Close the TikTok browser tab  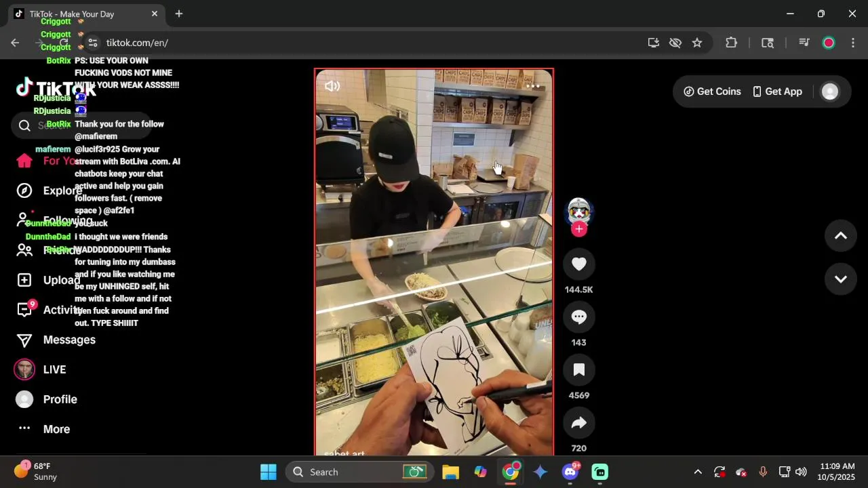pyautogui.click(x=154, y=14)
